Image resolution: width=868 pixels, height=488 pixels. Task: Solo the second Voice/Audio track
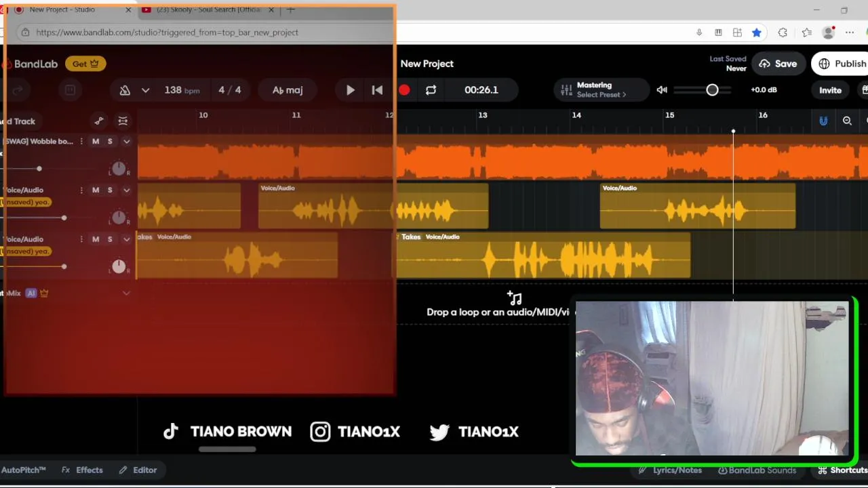(x=110, y=239)
